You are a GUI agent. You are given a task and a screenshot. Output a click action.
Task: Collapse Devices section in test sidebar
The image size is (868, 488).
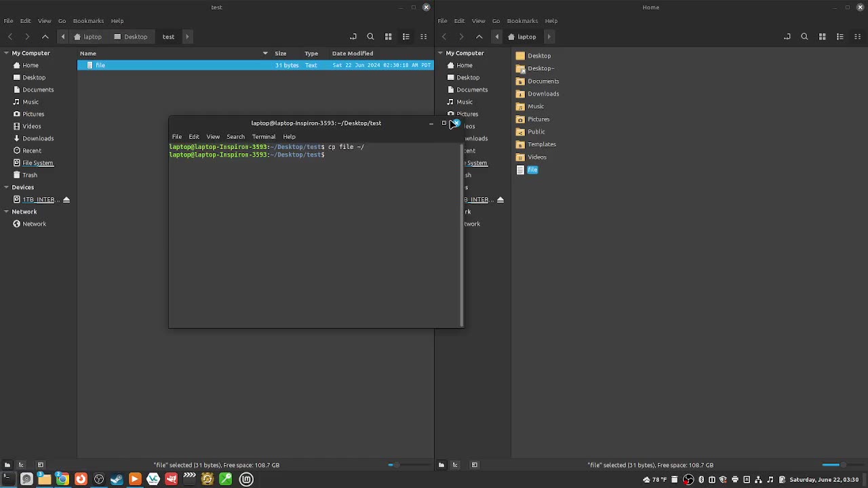click(x=6, y=187)
